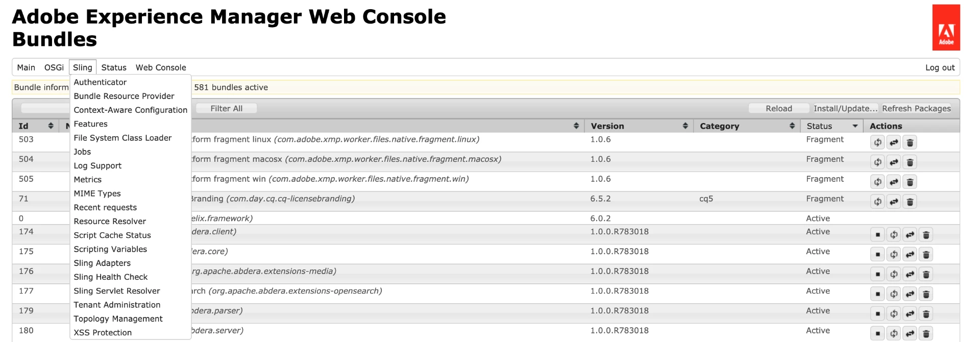Uninstall bundle 504 with trash icon
The height and width of the screenshot is (342, 980).
tap(910, 162)
